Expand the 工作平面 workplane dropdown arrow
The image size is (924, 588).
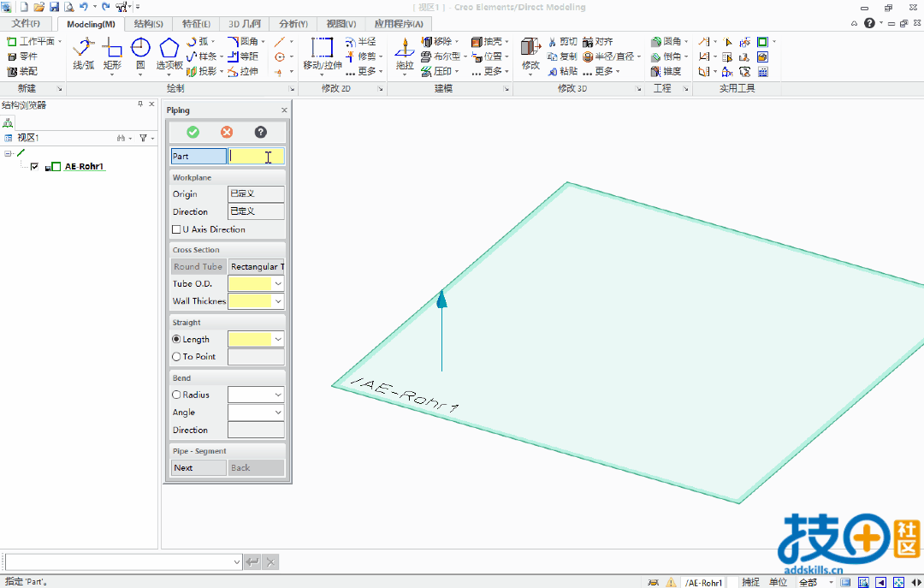pos(60,41)
